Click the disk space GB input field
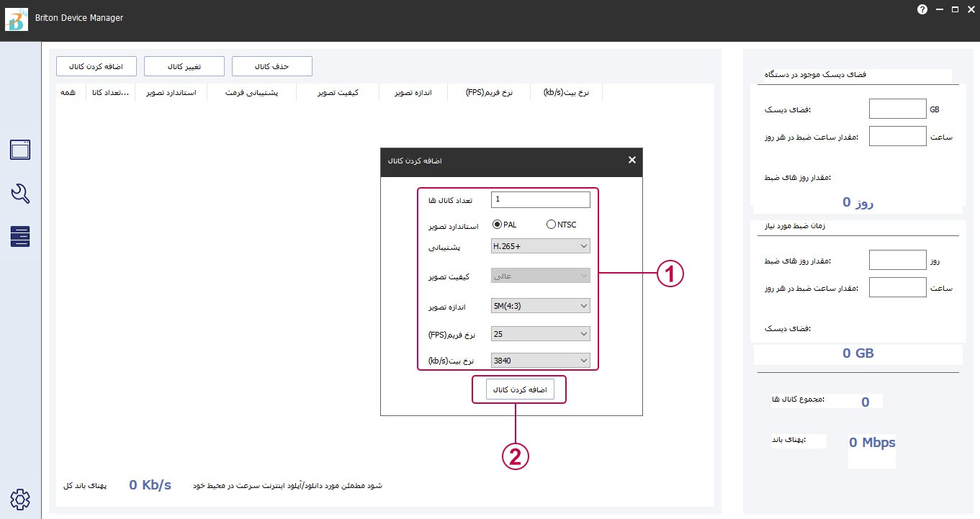Screen dimensions: 980x519 897,109
